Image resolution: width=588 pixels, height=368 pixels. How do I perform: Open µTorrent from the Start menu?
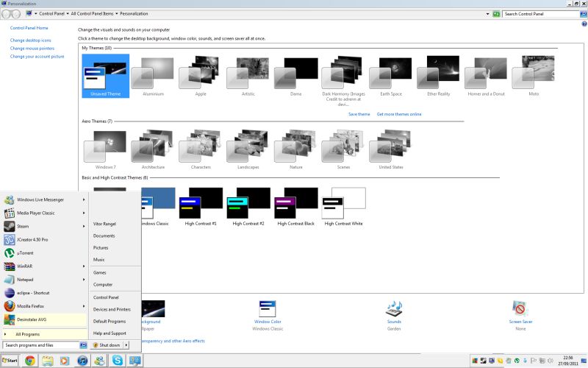click(44, 253)
